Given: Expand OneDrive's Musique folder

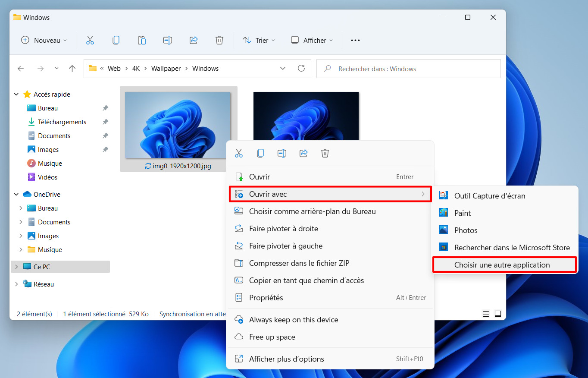Looking at the screenshot, I should pos(21,250).
